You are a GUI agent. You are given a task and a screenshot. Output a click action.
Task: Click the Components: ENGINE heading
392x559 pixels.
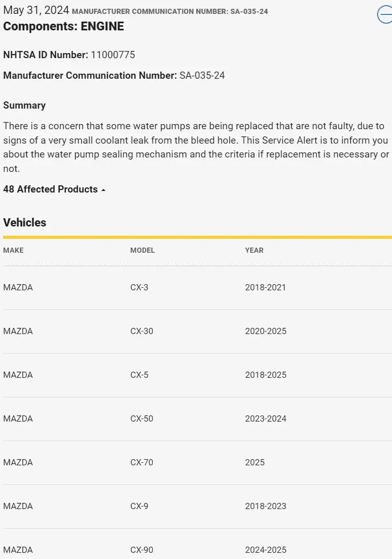[64, 26]
